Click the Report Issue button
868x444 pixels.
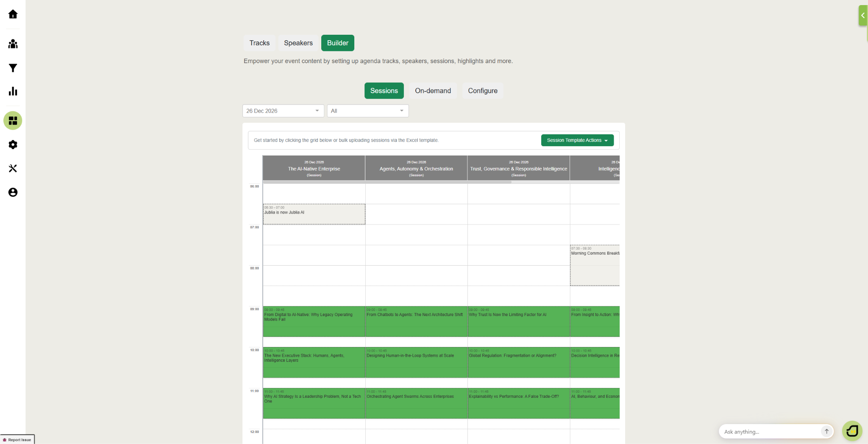pyautogui.click(x=17, y=439)
